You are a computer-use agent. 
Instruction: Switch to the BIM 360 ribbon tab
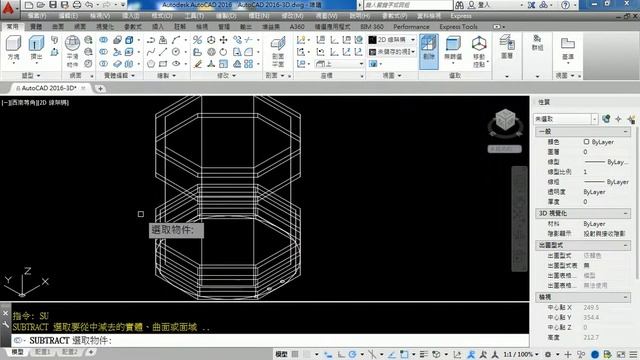(x=372, y=27)
